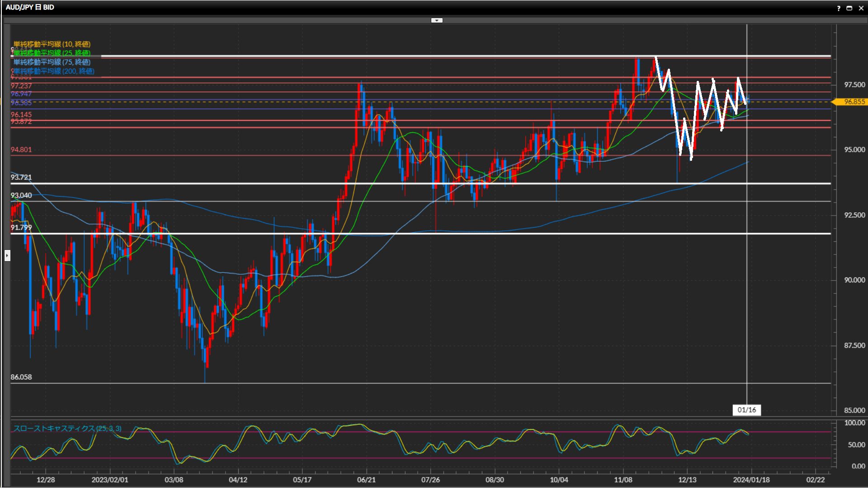Click the 2024/01/18 date on time axis

point(751,479)
